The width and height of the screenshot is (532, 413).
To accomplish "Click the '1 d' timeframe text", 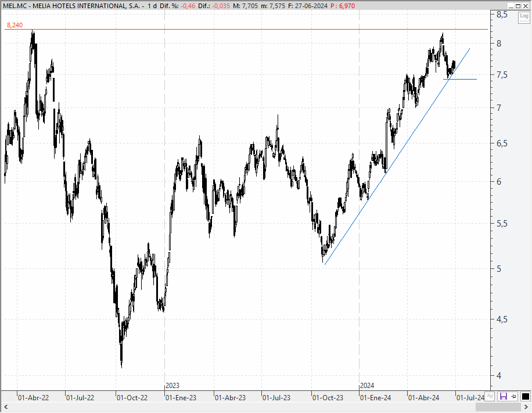I will pos(152,6).
